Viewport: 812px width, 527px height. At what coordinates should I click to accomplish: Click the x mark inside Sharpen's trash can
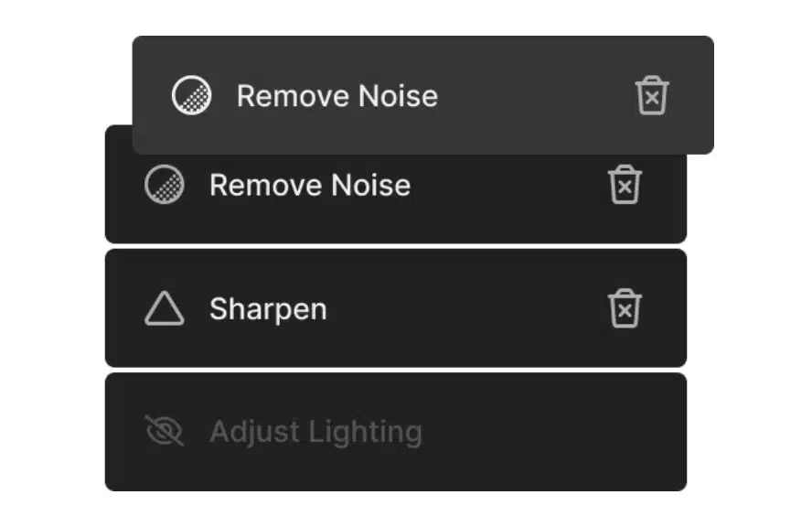pyautogui.click(x=625, y=311)
